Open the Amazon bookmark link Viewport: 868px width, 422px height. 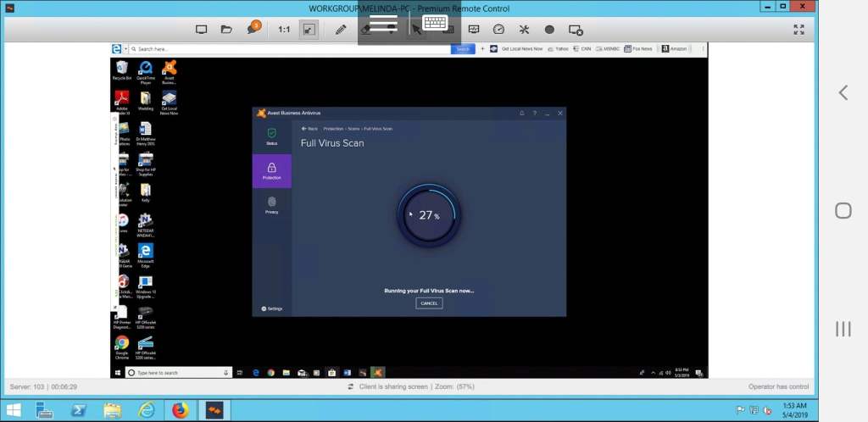[x=674, y=48]
